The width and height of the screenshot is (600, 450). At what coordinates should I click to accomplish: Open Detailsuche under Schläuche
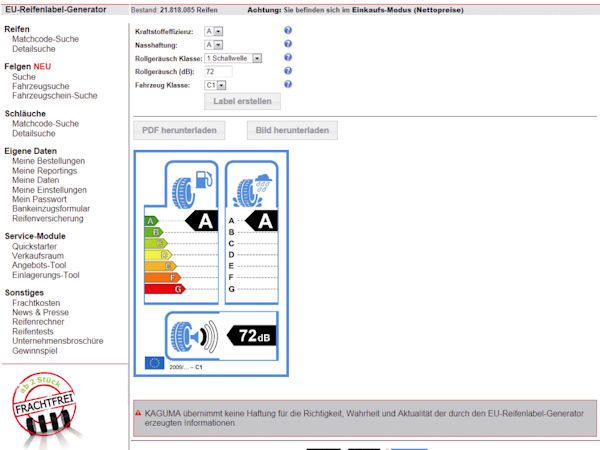34,134
